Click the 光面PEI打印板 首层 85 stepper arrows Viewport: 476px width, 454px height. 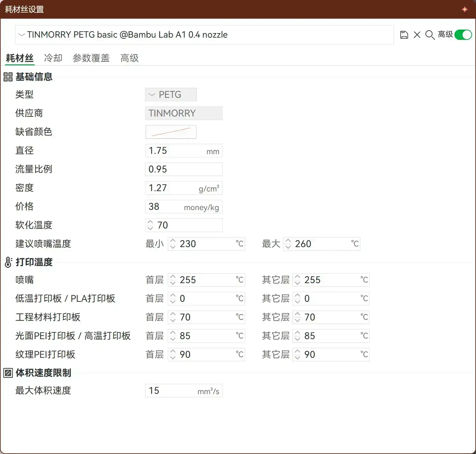pos(173,336)
